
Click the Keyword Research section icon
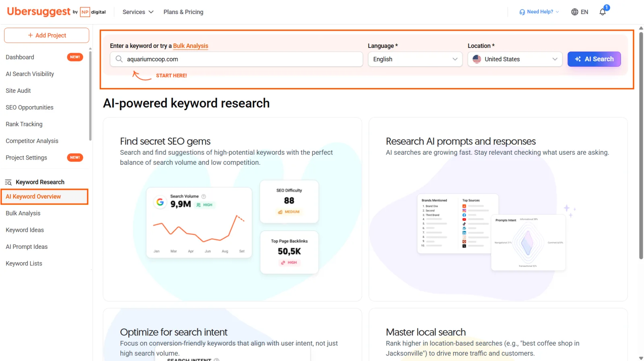coord(8,183)
